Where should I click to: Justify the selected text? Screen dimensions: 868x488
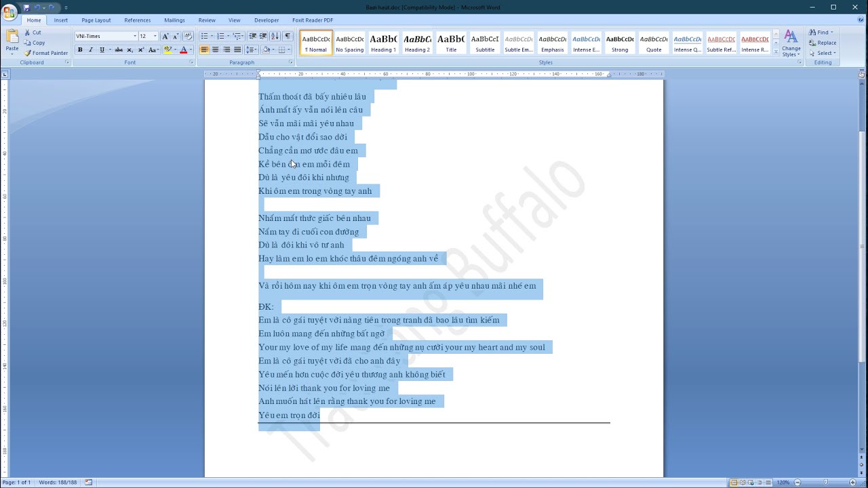[x=237, y=50]
